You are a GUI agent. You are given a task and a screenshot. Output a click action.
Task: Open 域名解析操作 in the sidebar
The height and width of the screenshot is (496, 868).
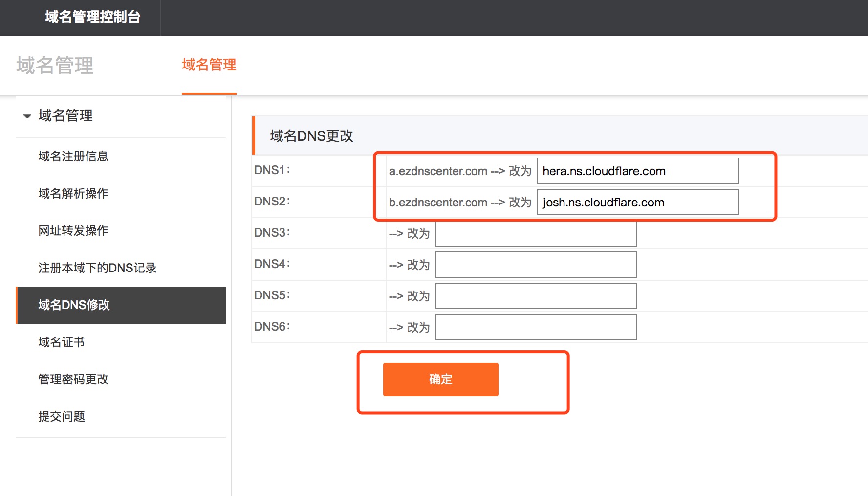click(73, 193)
